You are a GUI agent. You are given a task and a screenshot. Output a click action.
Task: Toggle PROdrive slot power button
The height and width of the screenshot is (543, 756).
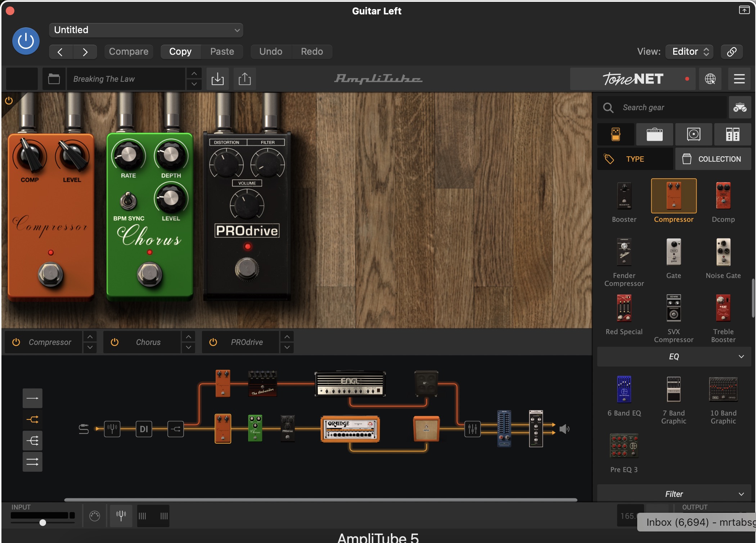click(x=213, y=342)
